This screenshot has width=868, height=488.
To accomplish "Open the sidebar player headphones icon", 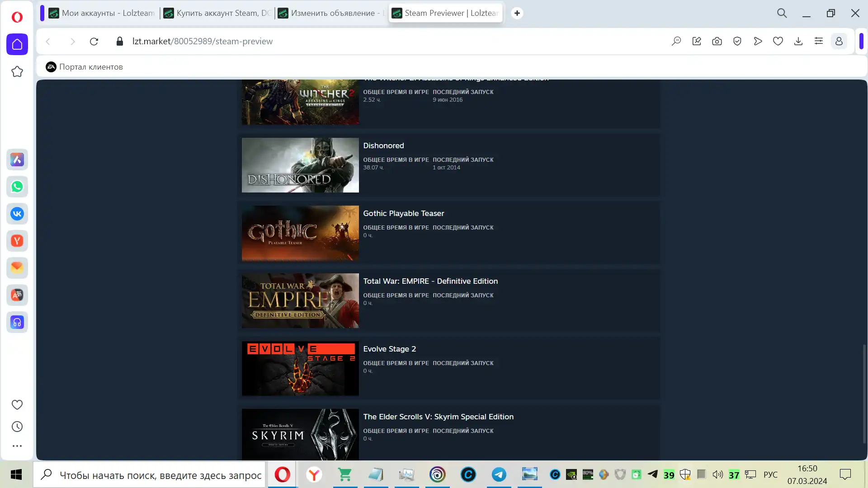I will 17,322.
